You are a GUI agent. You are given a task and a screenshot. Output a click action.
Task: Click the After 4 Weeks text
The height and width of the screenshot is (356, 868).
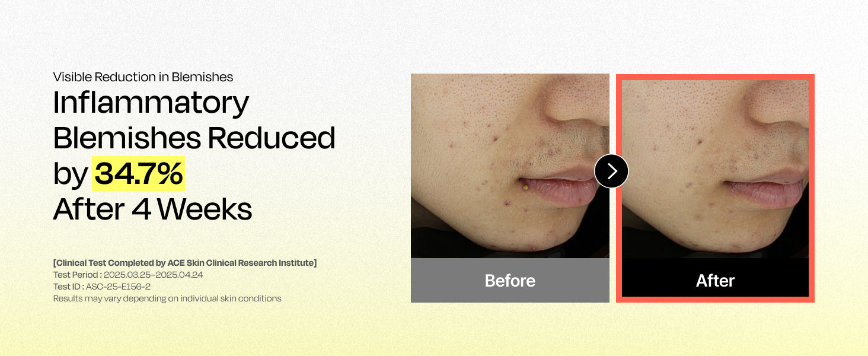pos(152,209)
